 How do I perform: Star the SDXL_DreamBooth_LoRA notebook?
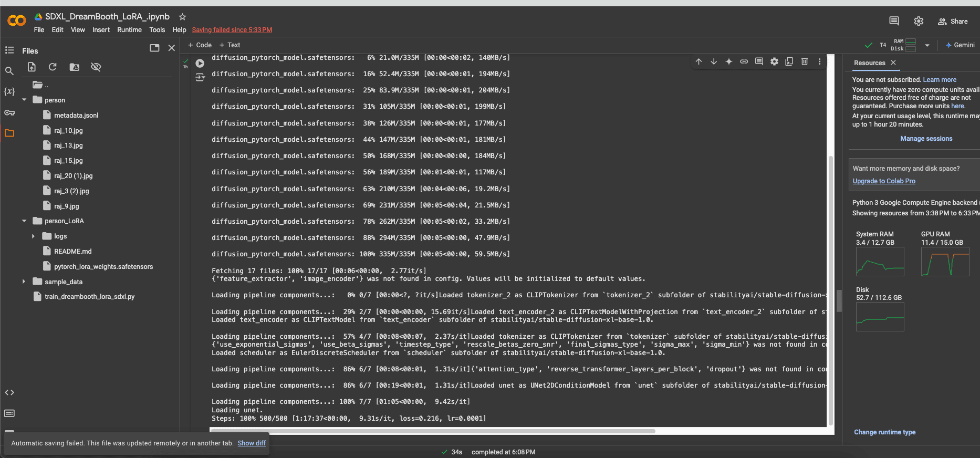[182, 17]
